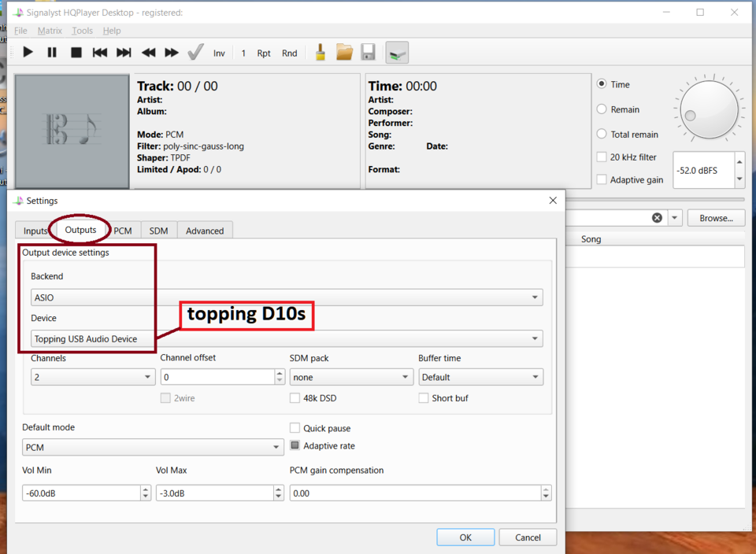Enable the 20 kHz filter checkbox
Image resolution: width=756 pixels, height=554 pixels.
[x=602, y=157]
